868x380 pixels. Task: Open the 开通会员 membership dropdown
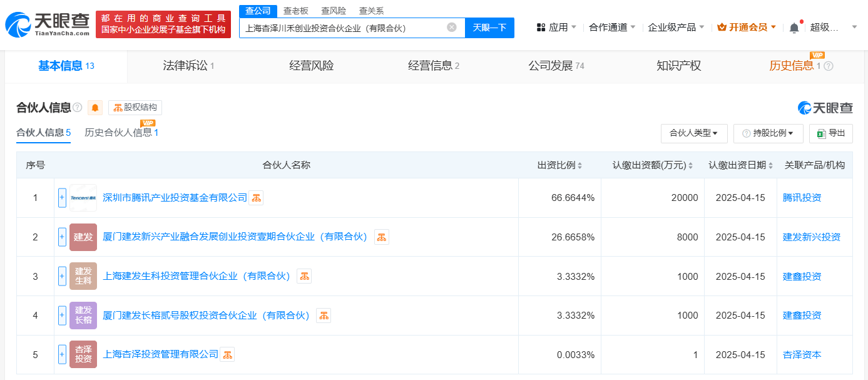(x=747, y=28)
